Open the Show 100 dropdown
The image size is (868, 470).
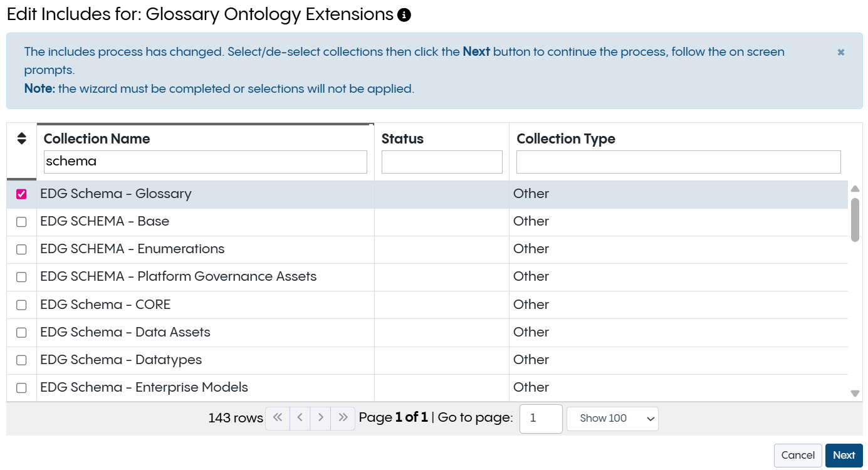click(x=612, y=419)
